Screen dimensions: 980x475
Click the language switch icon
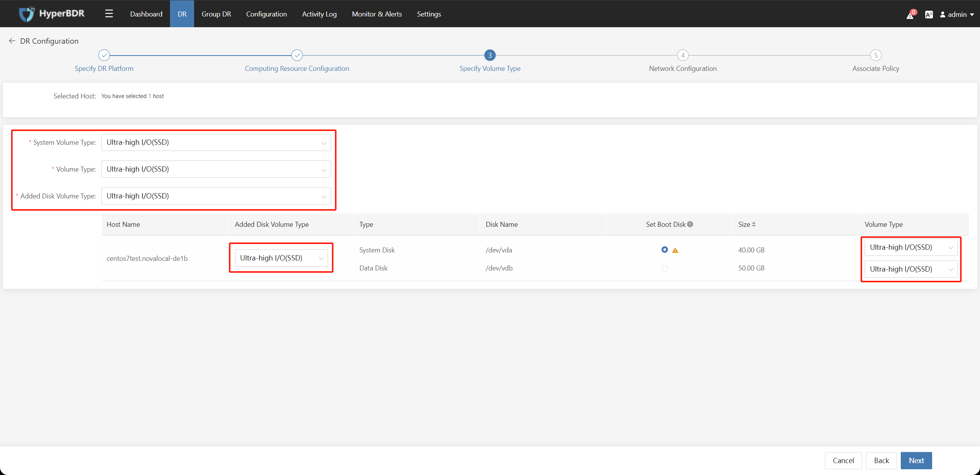(929, 15)
